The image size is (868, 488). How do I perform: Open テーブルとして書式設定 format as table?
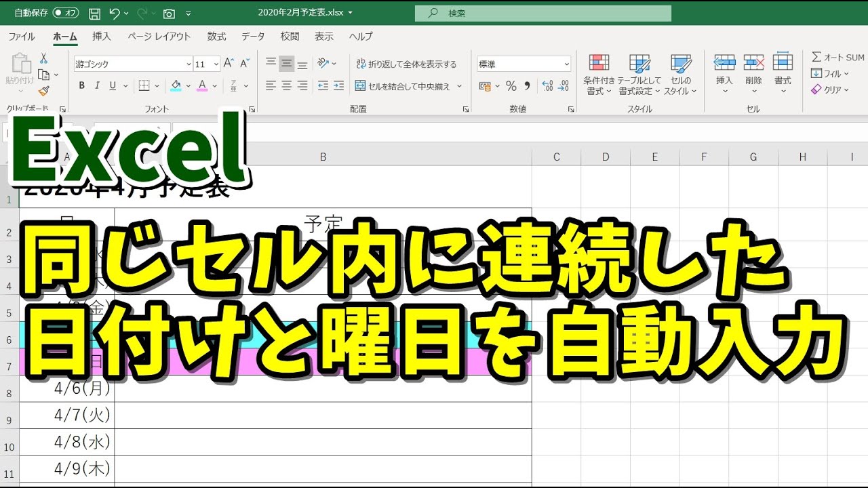pyautogui.click(x=639, y=75)
